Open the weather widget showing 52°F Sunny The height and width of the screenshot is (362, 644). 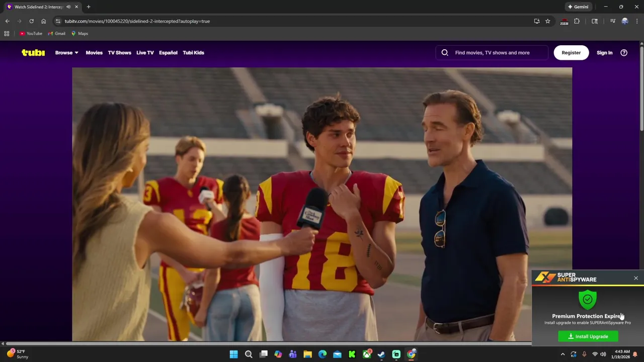[x=17, y=354]
